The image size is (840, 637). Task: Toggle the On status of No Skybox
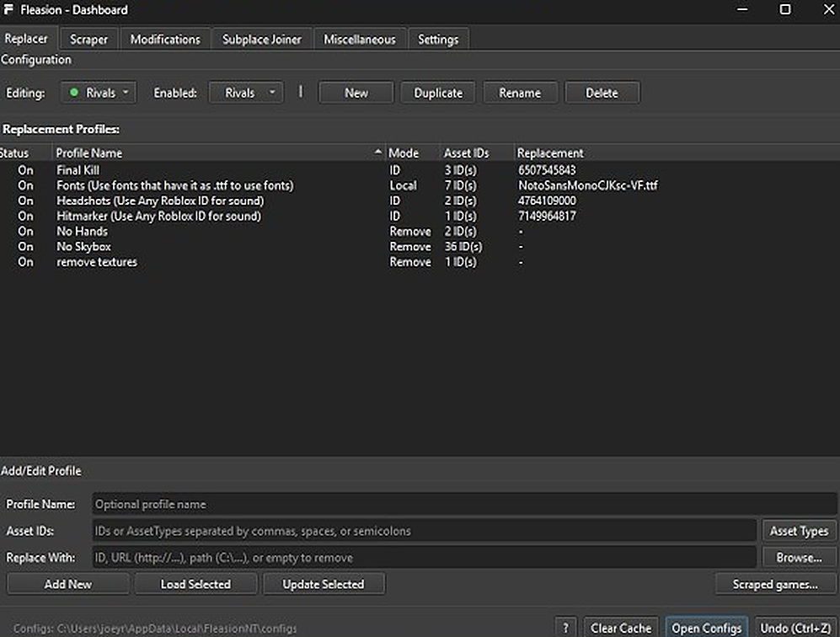25,246
